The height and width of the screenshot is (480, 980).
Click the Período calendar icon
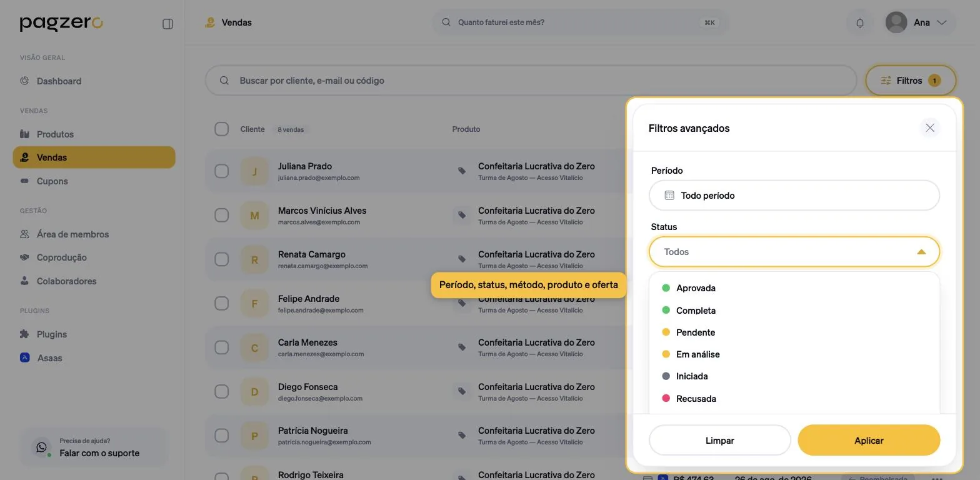pos(669,195)
